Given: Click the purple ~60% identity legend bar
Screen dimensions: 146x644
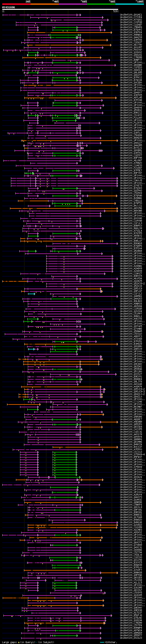Looking at the screenshot, I should (x=73, y=4).
